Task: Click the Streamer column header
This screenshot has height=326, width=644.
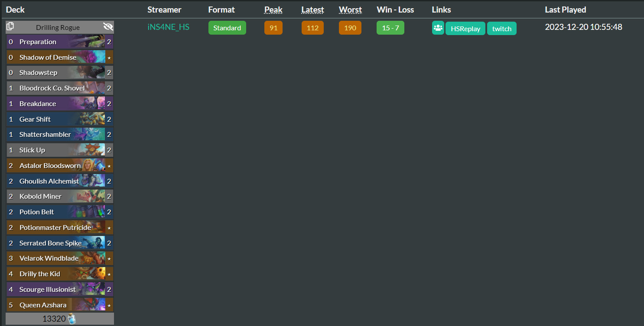Action: coord(164,10)
